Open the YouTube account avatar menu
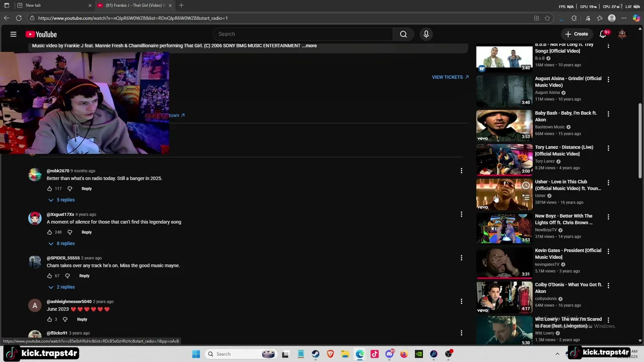 (622, 34)
